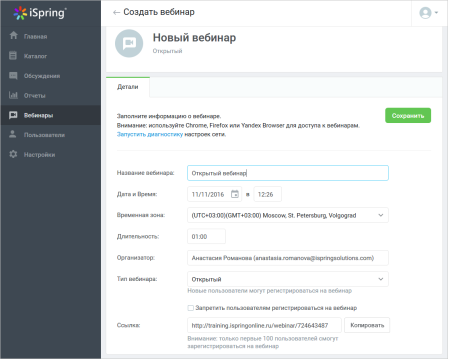This screenshot has height=360, width=449.
Task: Click the round webinar avatar image
Action: [x=129, y=43]
